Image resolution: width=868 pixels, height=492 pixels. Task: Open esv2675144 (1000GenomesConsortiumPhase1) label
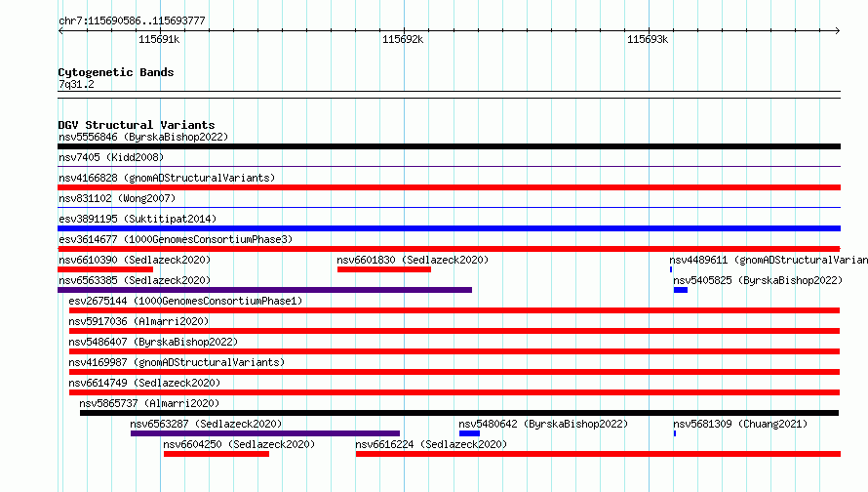pyautogui.click(x=185, y=301)
